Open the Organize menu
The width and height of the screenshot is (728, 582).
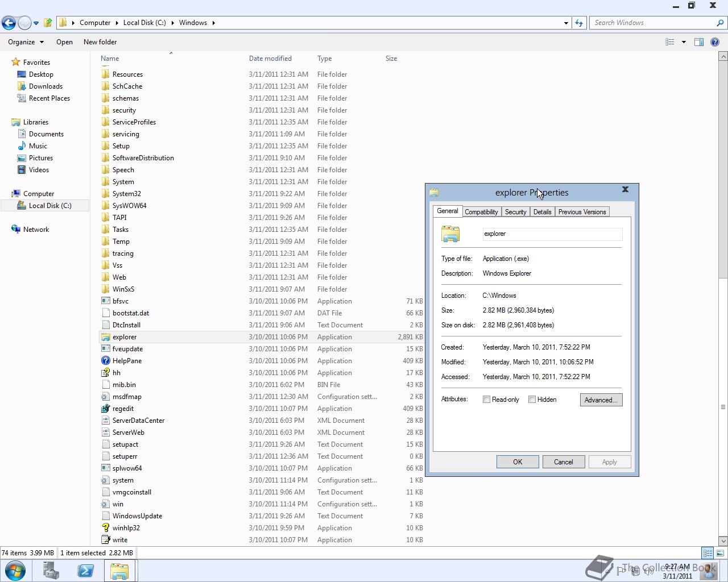coord(26,42)
